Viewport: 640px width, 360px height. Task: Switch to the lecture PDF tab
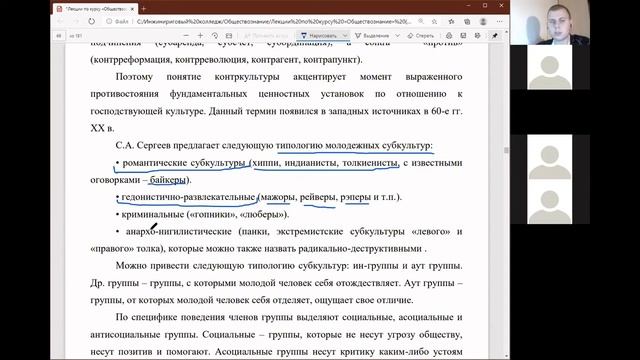click(95, 9)
